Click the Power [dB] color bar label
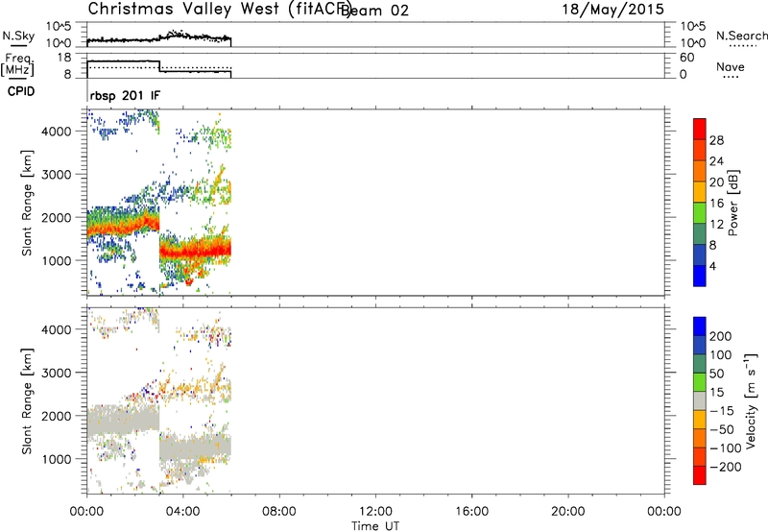The width and height of the screenshot is (768, 532). [x=732, y=203]
